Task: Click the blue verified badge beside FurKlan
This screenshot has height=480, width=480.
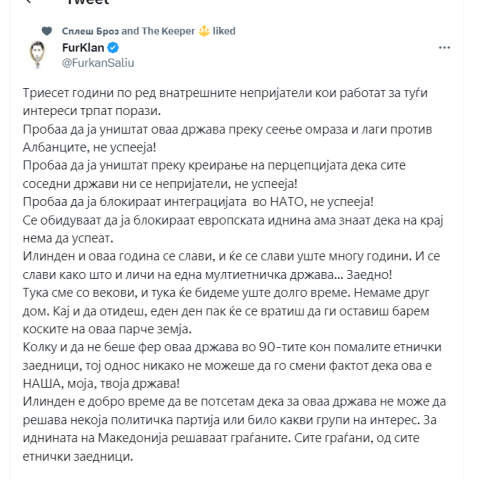Action: tap(113, 48)
